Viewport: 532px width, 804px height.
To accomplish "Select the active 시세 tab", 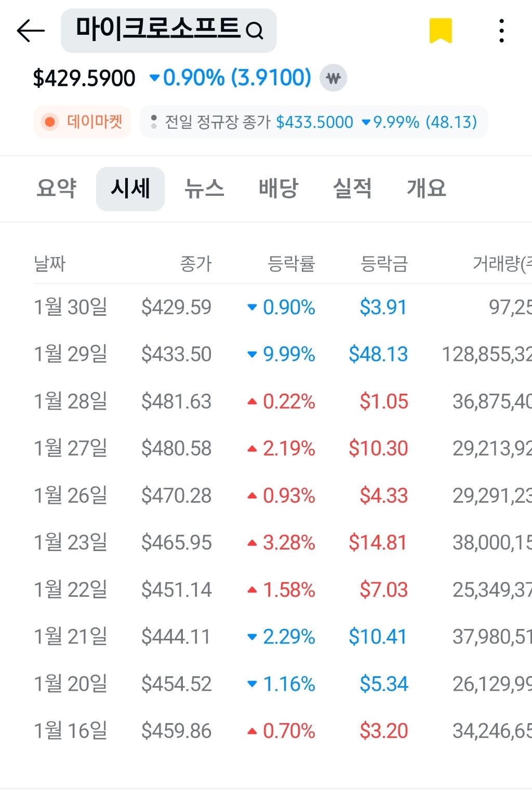I will pos(130,189).
